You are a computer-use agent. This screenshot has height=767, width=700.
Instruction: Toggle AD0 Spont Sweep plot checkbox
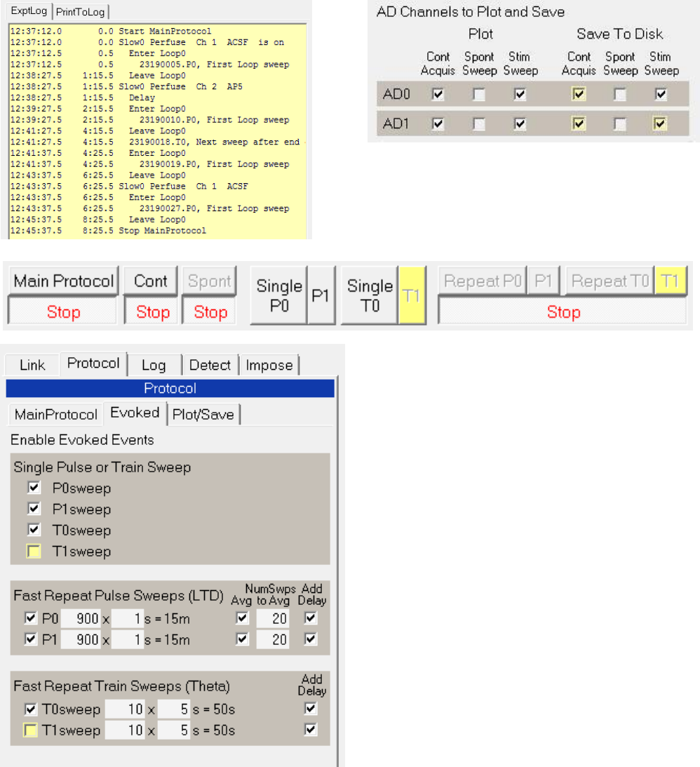coord(479,95)
